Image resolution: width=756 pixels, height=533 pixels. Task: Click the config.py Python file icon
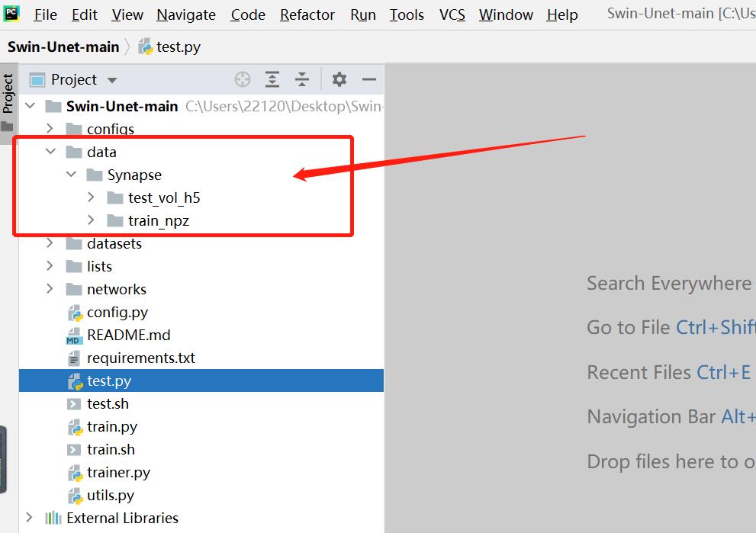(75, 313)
